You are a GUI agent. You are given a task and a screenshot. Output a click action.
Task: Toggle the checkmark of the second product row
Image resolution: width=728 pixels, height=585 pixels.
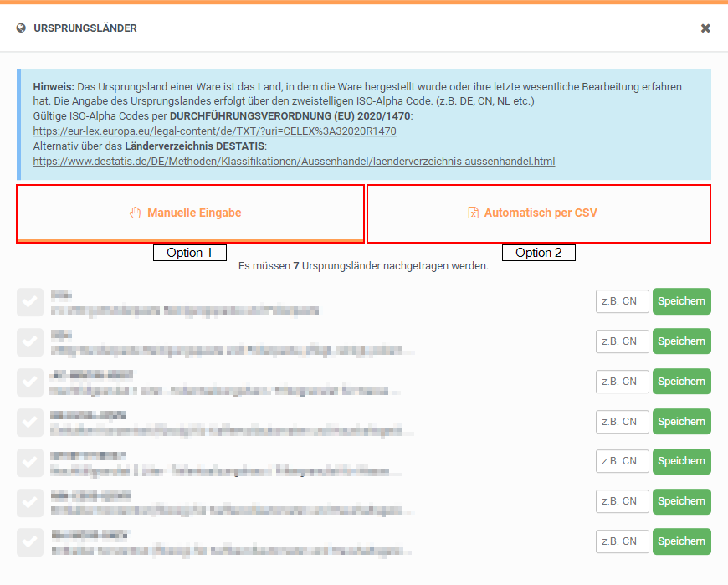[x=30, y=342]
